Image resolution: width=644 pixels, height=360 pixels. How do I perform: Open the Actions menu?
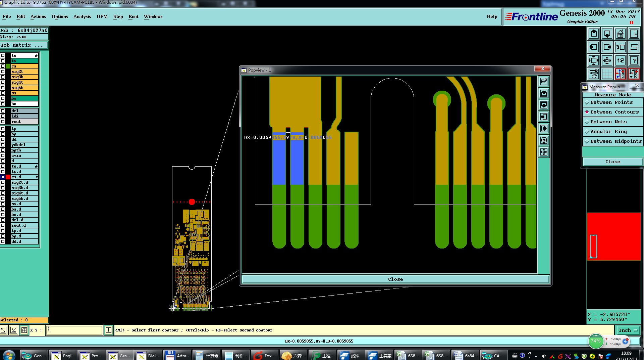38,16
